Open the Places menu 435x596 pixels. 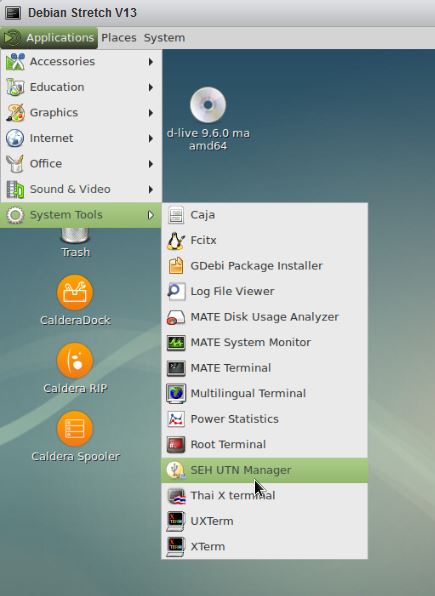119,38
